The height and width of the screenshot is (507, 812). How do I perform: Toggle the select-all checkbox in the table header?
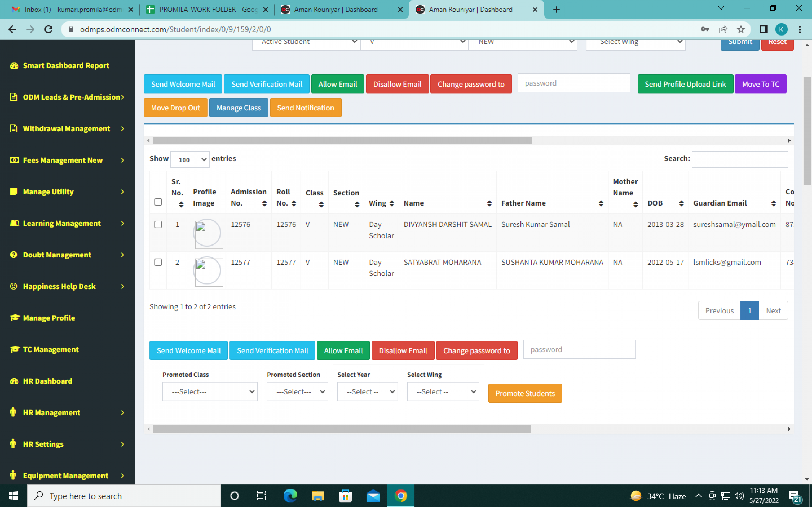(158, 202)
